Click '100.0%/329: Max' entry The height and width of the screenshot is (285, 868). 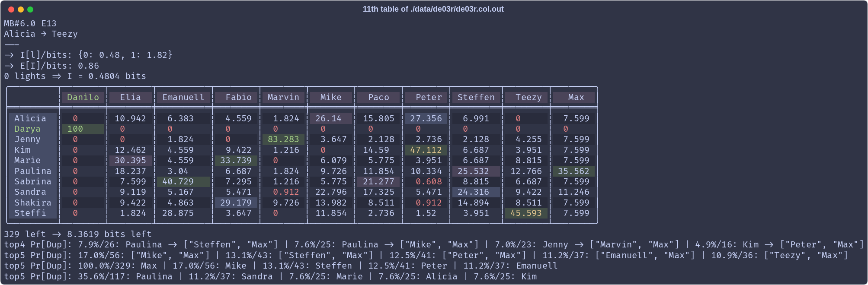(x=117, y=266)
